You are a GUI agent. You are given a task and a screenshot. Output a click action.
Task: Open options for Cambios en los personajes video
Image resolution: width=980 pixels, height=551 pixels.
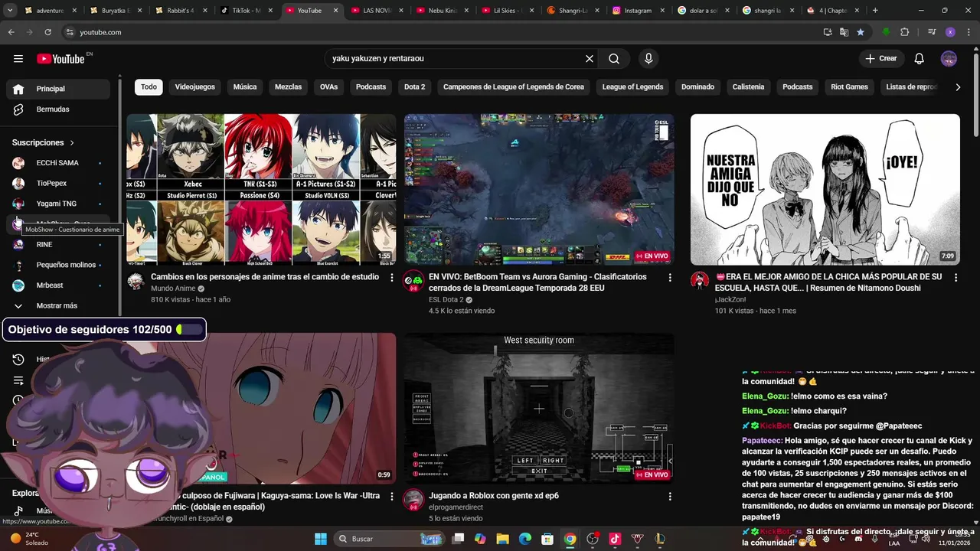[392, 278]
